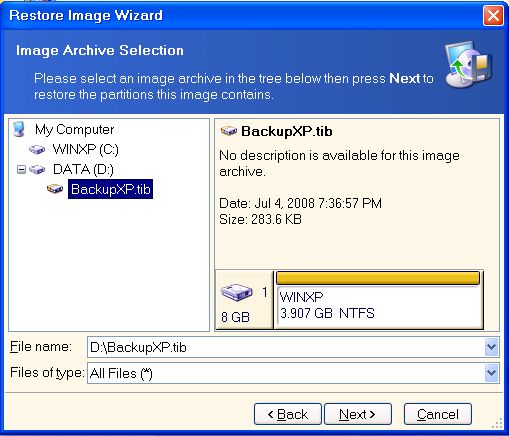Go to the Next wizard step
509x436 pixels.
coord(358,414)
